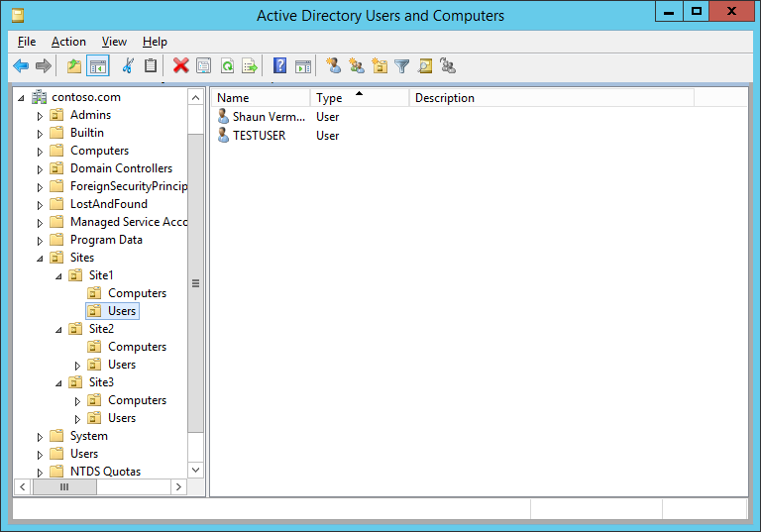Click the Forward arrow toolbar icon
Viewport: 761px width, 532px height.
coord(44,65)
